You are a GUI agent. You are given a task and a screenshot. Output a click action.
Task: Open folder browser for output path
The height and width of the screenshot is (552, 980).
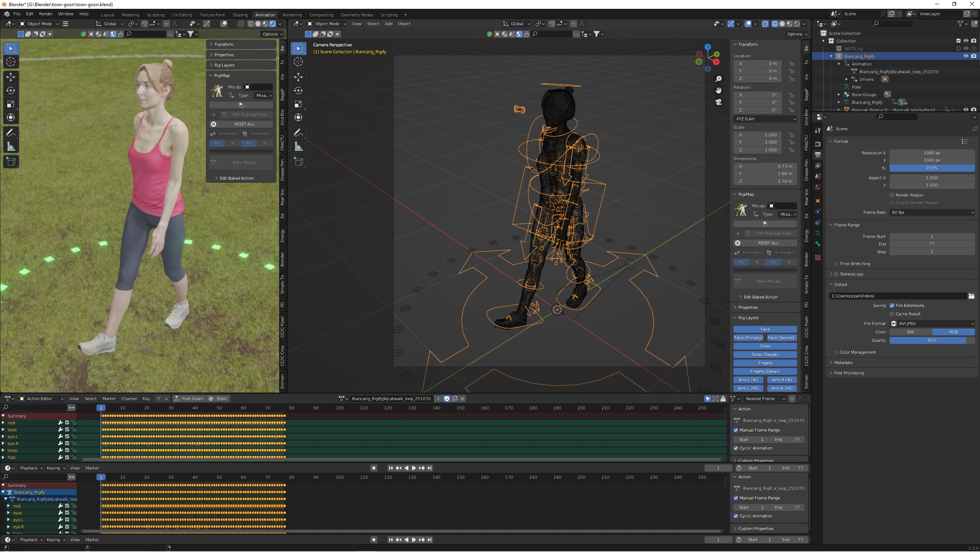[971, 296]
